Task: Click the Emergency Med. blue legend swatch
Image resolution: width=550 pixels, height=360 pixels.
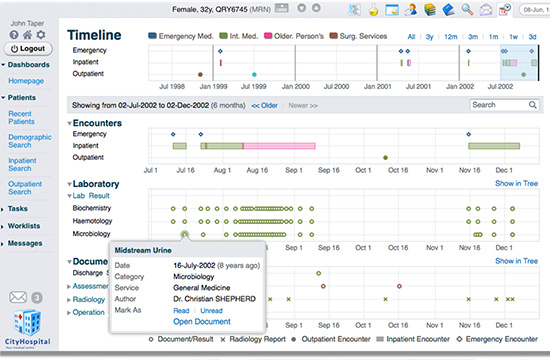Action: [152, 35]
